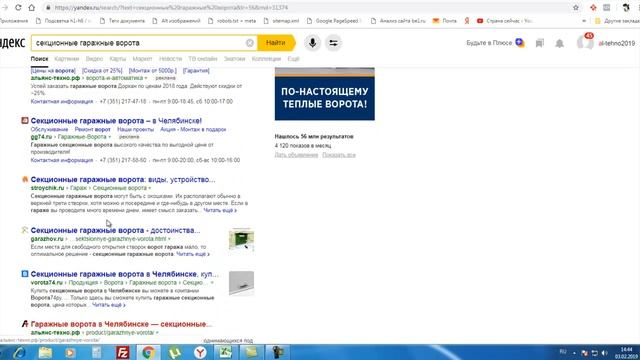Launch the media player taskbar icon
The width and height of the screenshot is (640, 360).
[x=70, y=352]
